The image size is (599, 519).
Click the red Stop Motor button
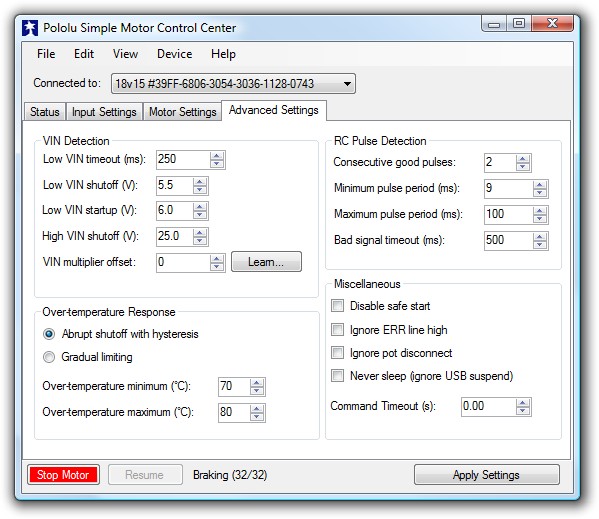(63, 475)
